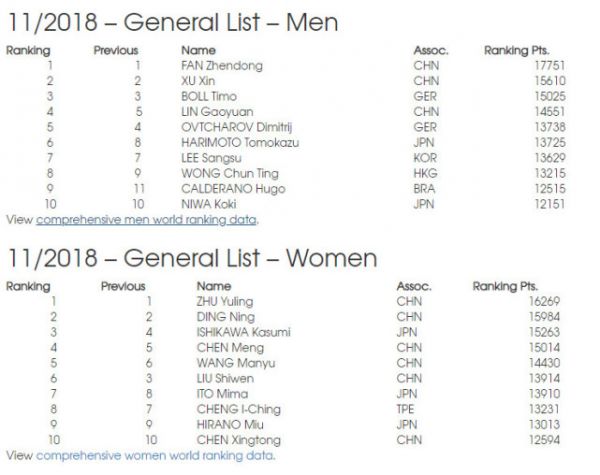
Task: Click the Women General List heading
Action: coord(192,258)
